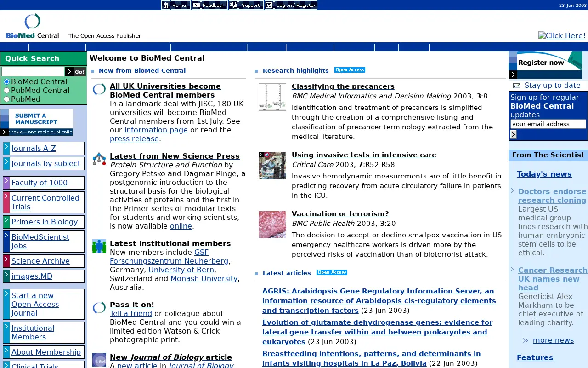Click the Click Here! advertisement image

pos(562,35)
